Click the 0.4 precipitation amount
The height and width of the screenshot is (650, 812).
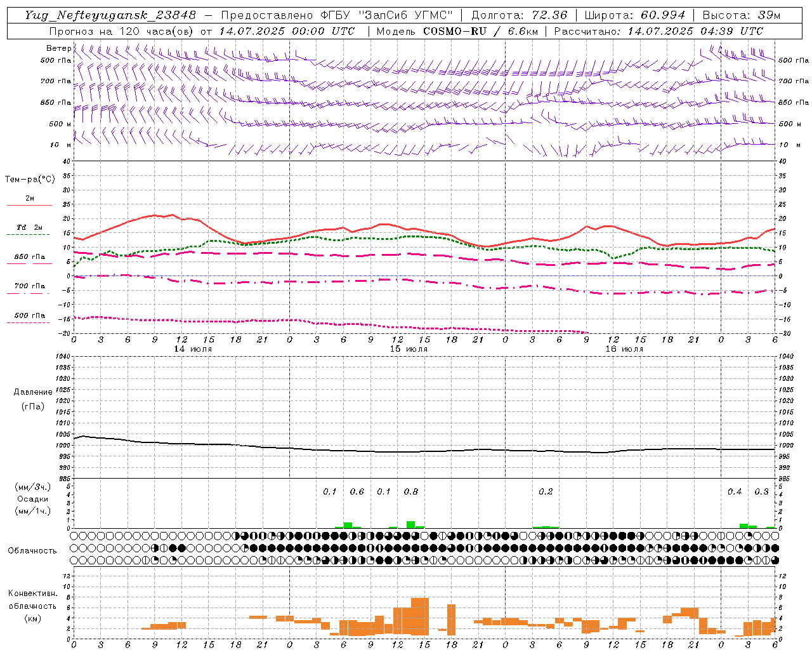coord(735,491)
